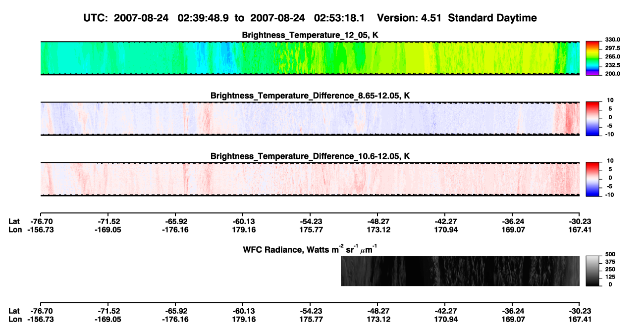644x330 pixels.
Task: Click the Lon row label on lower axis
Action: (x=15, y=319)
